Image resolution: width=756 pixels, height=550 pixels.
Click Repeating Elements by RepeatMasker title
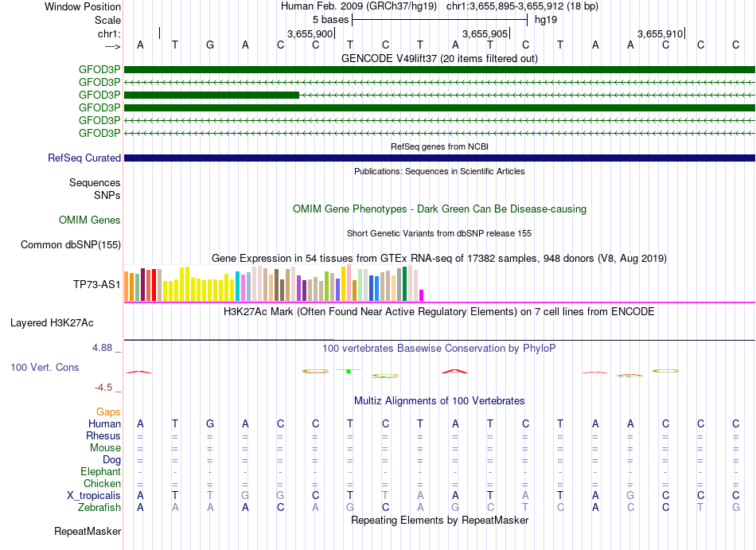pos(439,520)
